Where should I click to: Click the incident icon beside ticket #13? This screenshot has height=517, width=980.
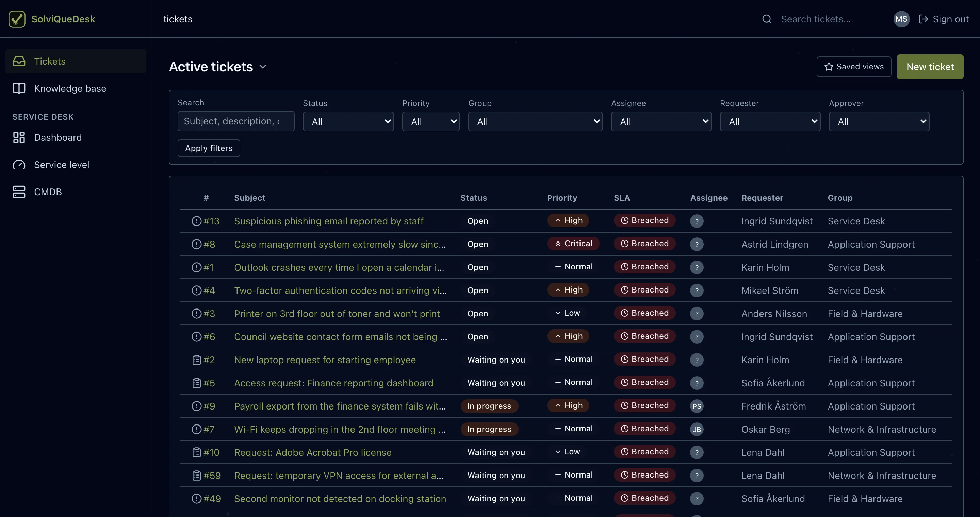pyautogui.click(x=196, y=221)
